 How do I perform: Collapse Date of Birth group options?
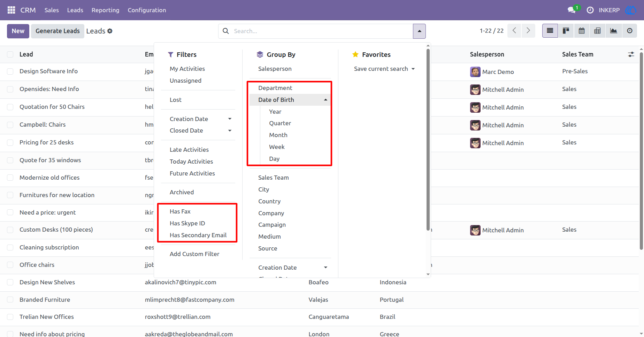point(325,100)
